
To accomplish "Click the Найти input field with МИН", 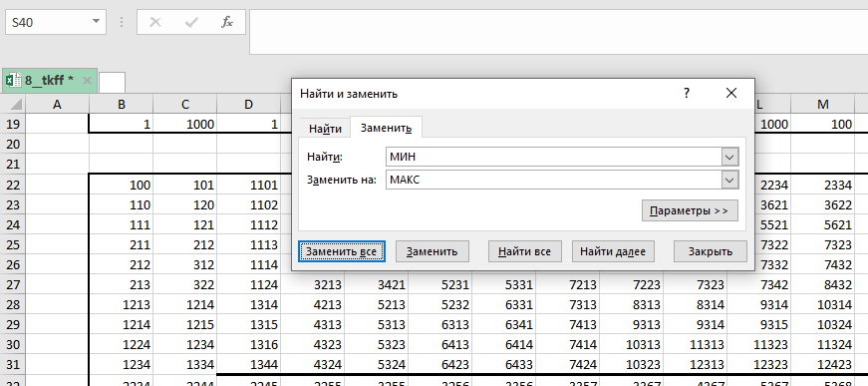I will click(x=553, y=158).
